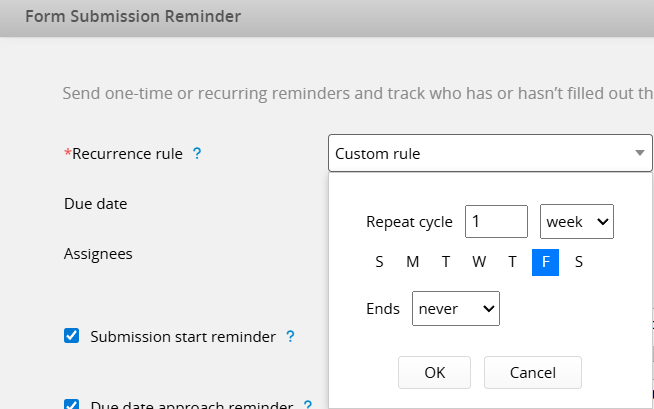This screenshot has width=654, height=409.
Task: Open the Ends never dropdown
Action: tap(455, 309)
